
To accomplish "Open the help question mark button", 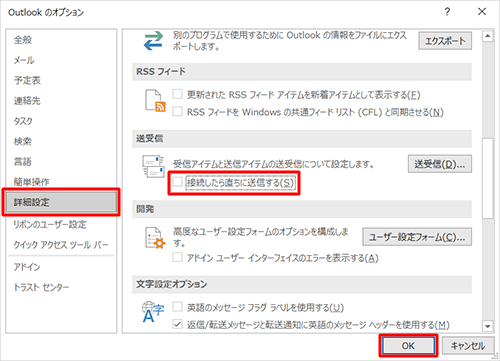I will point(447,12).
